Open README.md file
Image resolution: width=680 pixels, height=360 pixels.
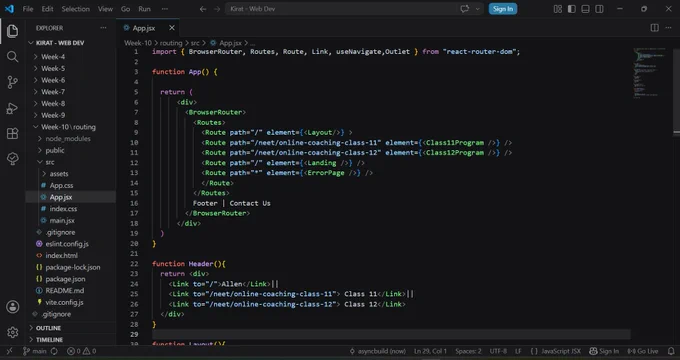(65, 291)
